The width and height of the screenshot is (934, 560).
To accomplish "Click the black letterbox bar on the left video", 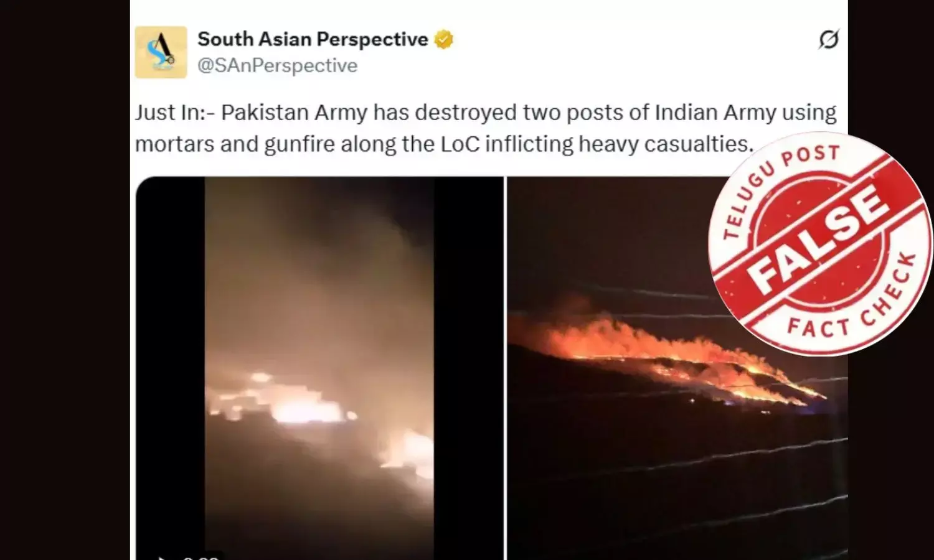I will pos(171,368).
